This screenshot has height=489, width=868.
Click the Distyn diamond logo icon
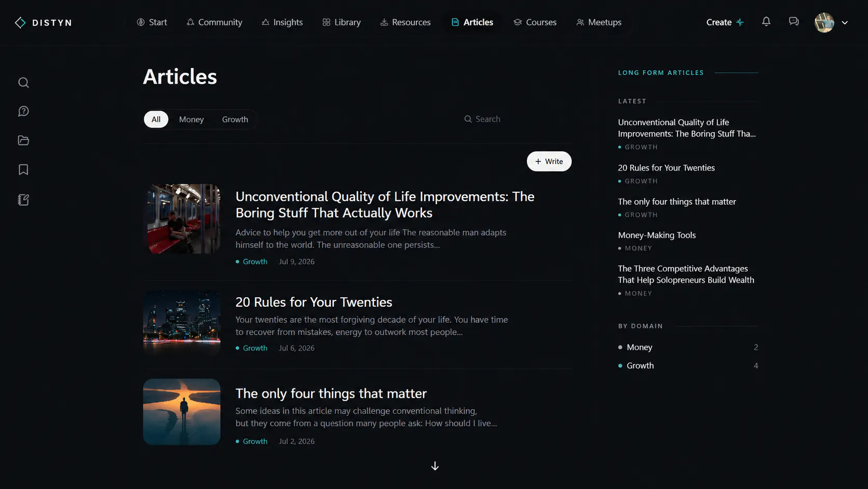click(20, 22)
